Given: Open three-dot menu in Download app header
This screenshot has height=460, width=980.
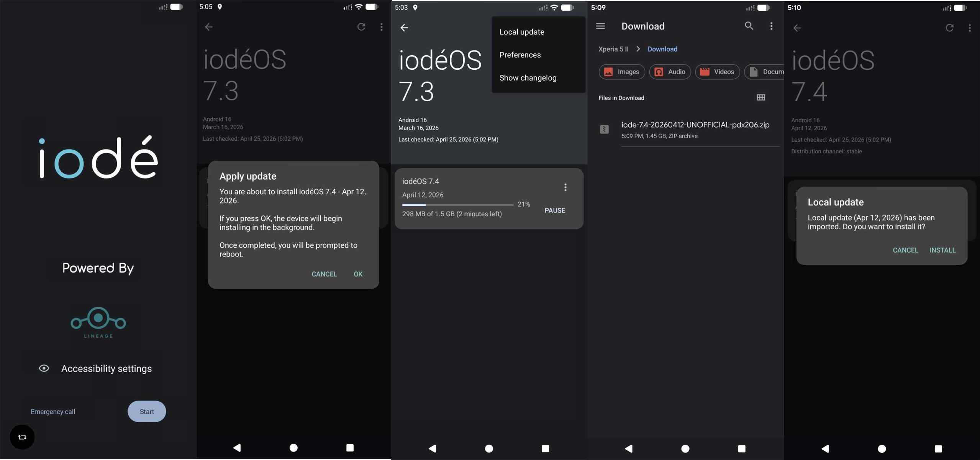Looking at the screenshot, I should click(x=771, y=26).
